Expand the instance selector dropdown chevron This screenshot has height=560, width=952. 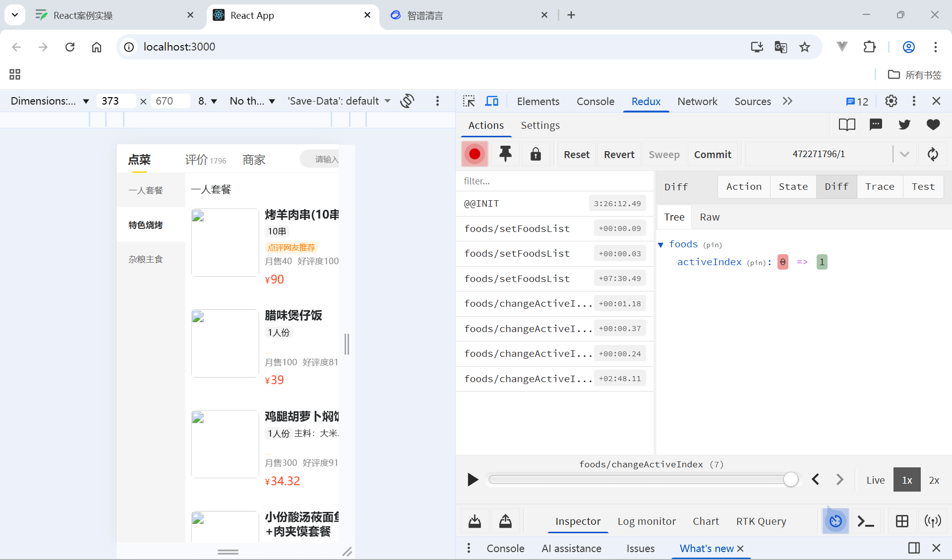(904, 154)
